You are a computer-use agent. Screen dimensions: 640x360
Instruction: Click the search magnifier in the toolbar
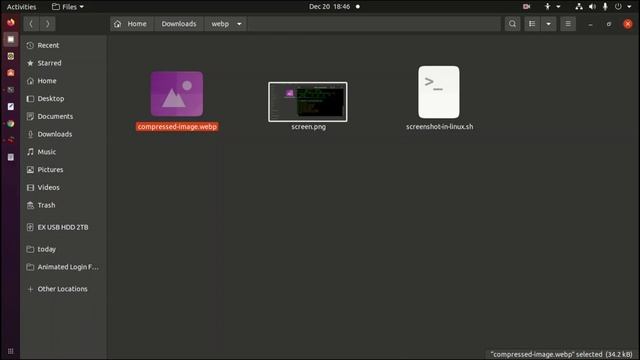(512, 24)
